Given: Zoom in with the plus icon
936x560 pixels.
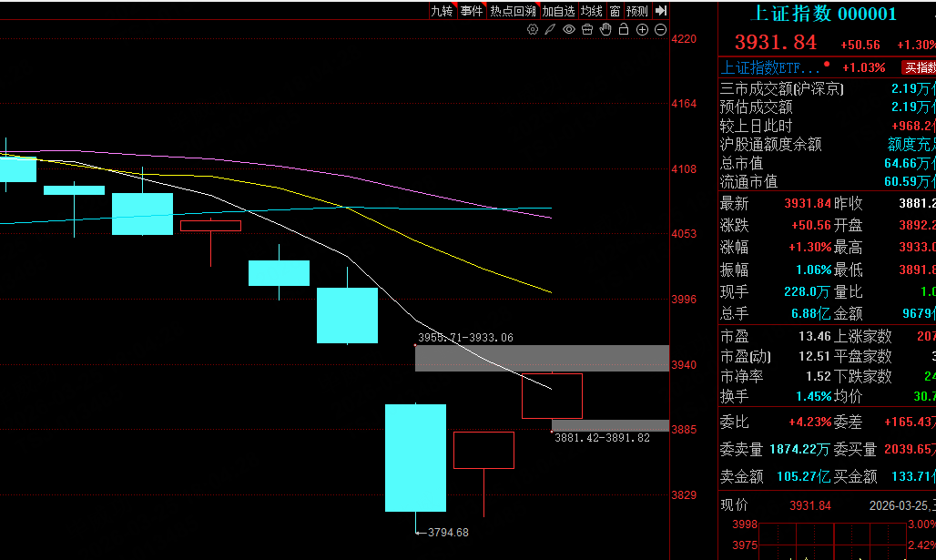Looking at the screenshot, I should click(642, 29).
